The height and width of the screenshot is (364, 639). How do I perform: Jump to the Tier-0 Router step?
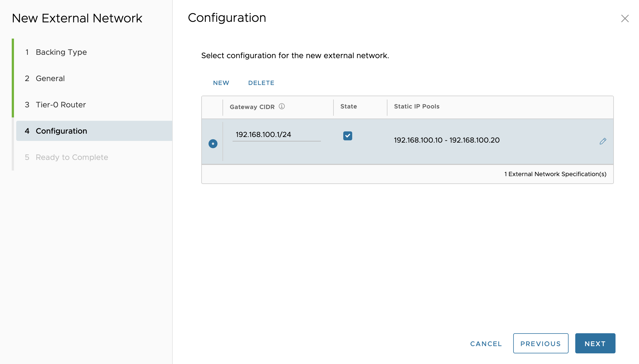(x=61, y=105)
